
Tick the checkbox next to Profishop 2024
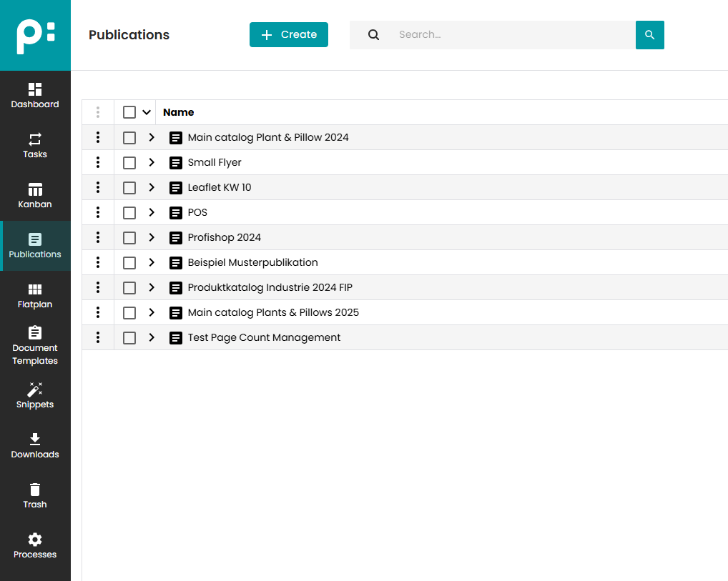[129, 237]
